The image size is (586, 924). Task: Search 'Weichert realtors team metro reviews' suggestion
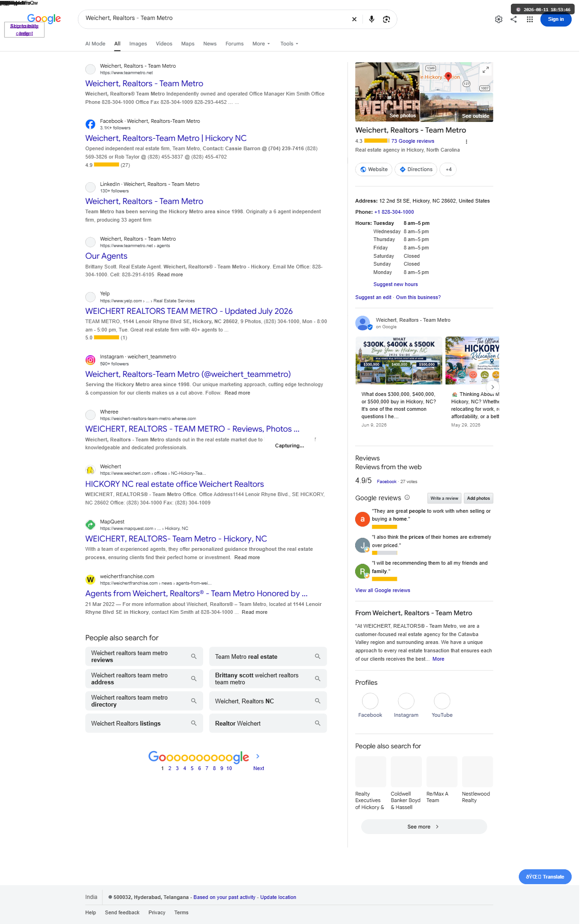(144, 656)
